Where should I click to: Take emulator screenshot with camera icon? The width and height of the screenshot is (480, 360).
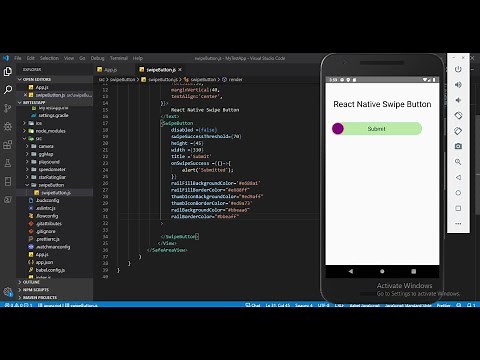[x=458, y=146]
